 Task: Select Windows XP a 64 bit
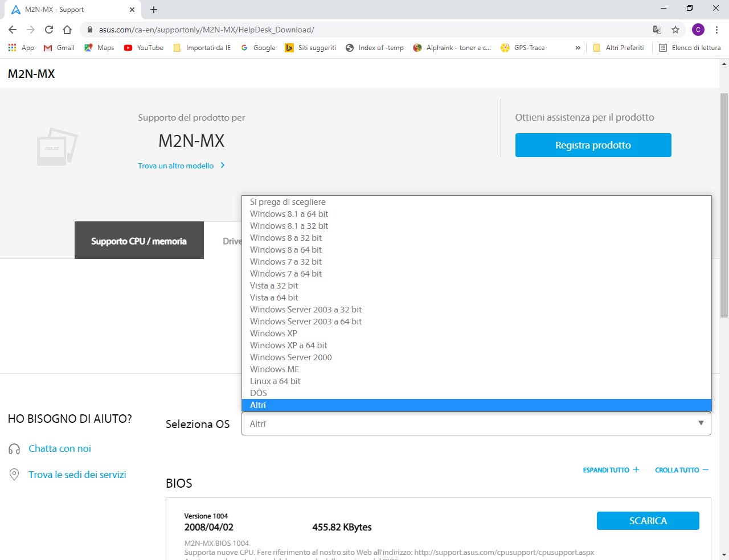click(476, 345)
